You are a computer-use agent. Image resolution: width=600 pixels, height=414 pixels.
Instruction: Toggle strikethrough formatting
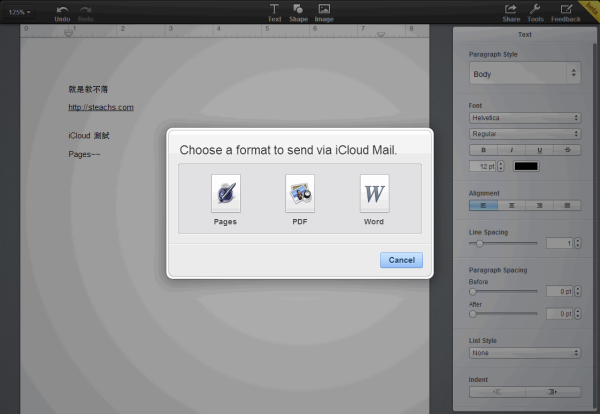[567, 150]
